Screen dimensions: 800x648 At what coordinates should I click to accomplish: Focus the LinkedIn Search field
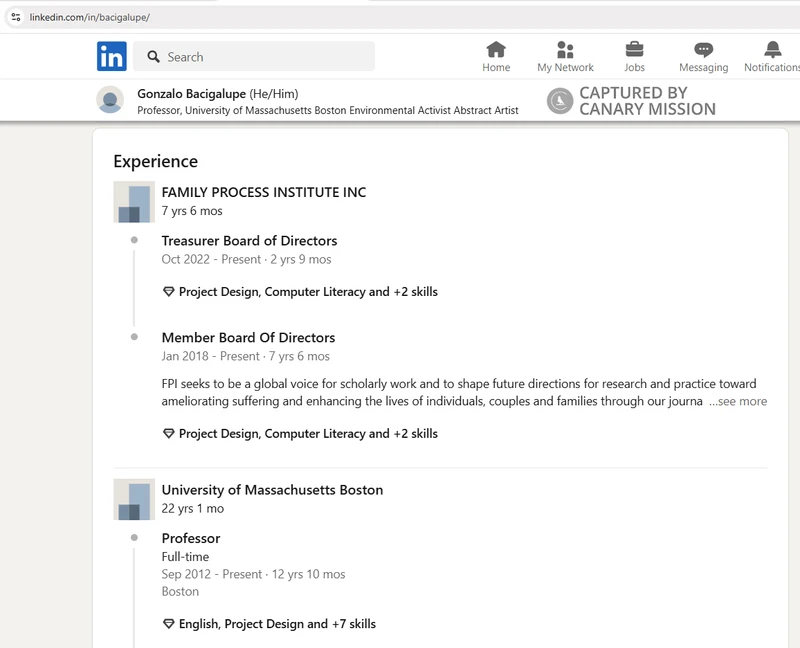[254, 57]
